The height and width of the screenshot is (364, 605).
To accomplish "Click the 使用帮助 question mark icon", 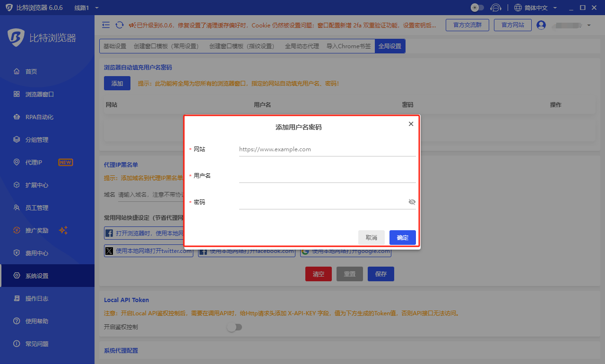I will pyautogui.click(x=17, y=321).
